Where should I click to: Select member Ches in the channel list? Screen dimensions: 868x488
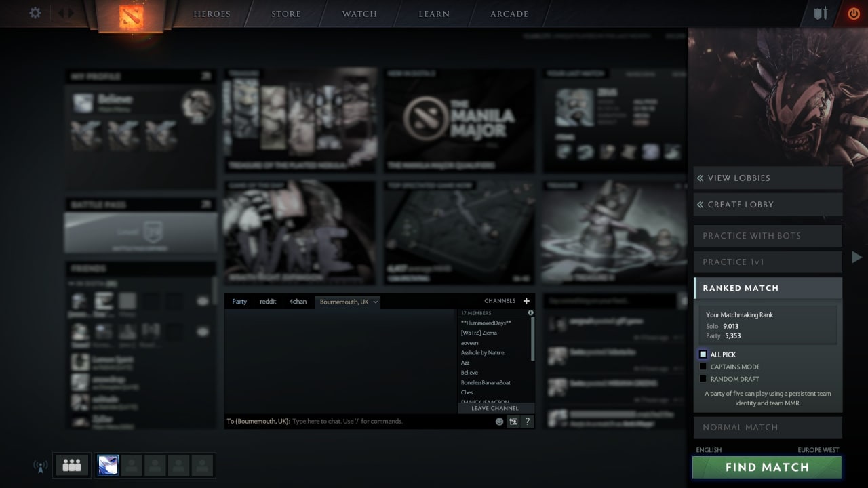tap(467, 392)
